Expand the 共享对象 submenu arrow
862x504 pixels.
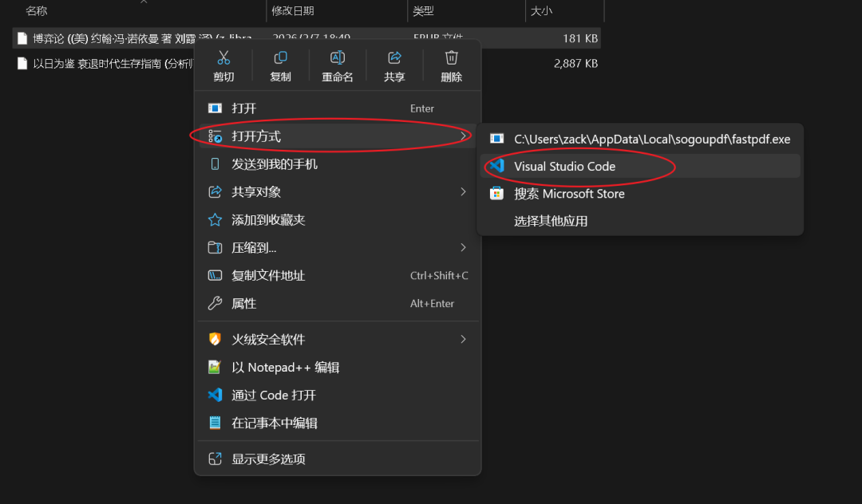[x=463, y=192]
